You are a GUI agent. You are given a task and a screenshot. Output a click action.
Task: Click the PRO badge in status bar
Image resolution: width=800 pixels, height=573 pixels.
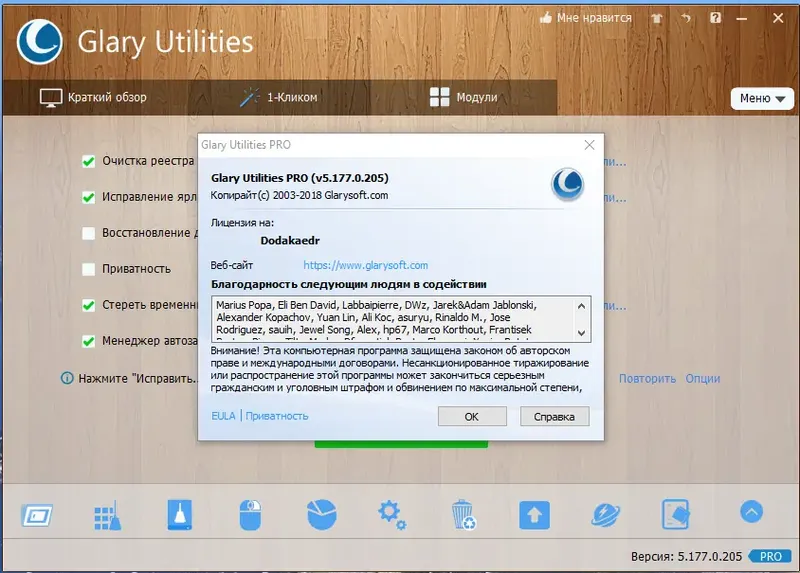coord(770,556)
